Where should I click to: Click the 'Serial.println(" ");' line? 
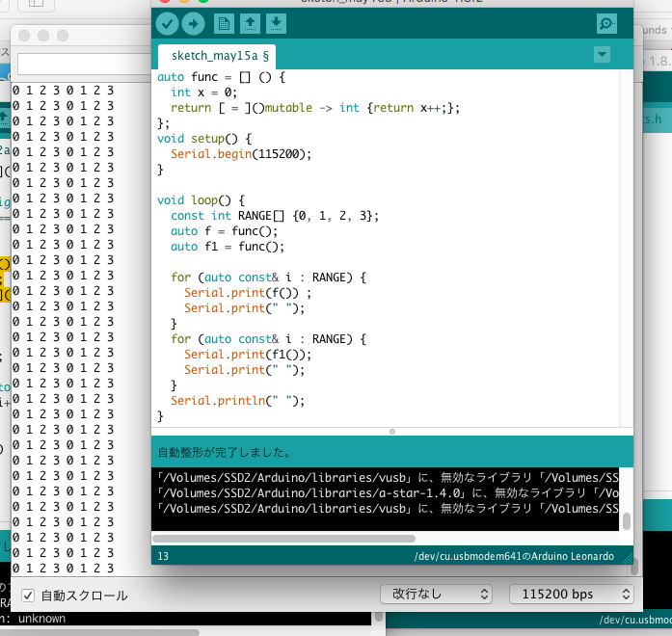click(x=237, y=401)
